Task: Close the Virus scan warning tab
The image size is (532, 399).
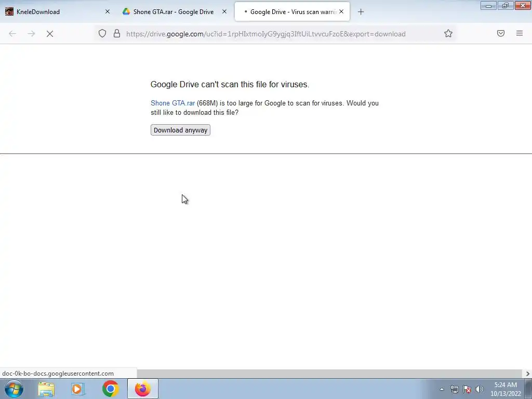Action: click(341, 11)
